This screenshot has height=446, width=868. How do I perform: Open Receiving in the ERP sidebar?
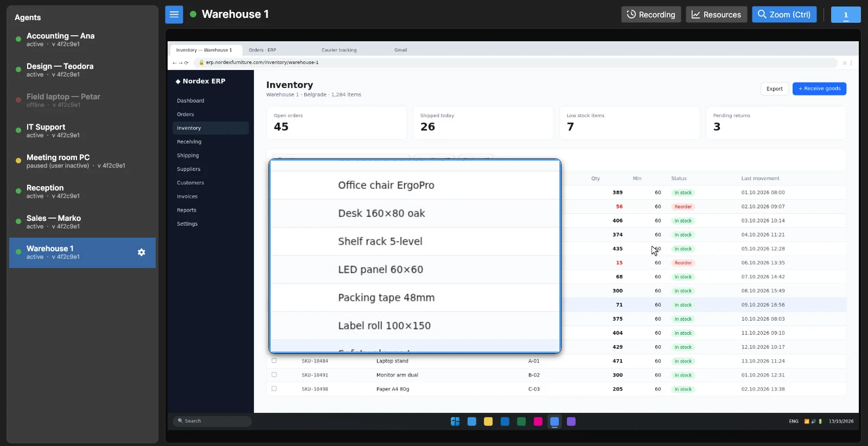coord(210,142)
